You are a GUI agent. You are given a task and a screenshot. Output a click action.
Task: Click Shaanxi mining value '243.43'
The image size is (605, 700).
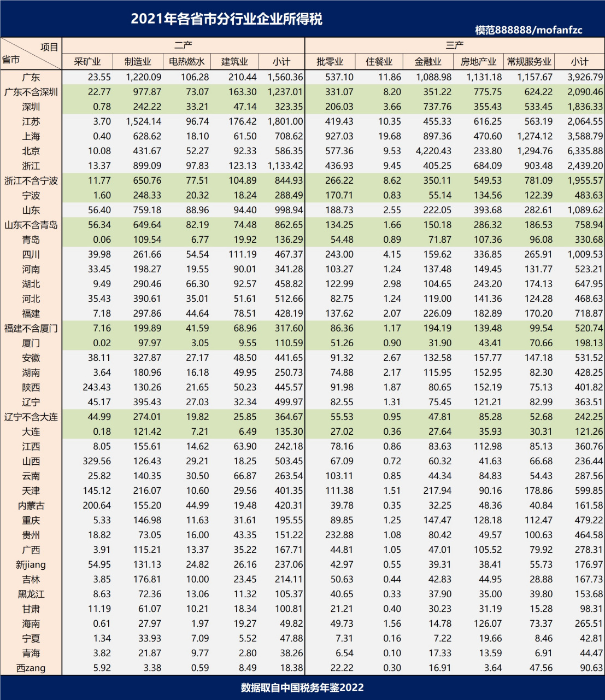click(x=97, y=387)
